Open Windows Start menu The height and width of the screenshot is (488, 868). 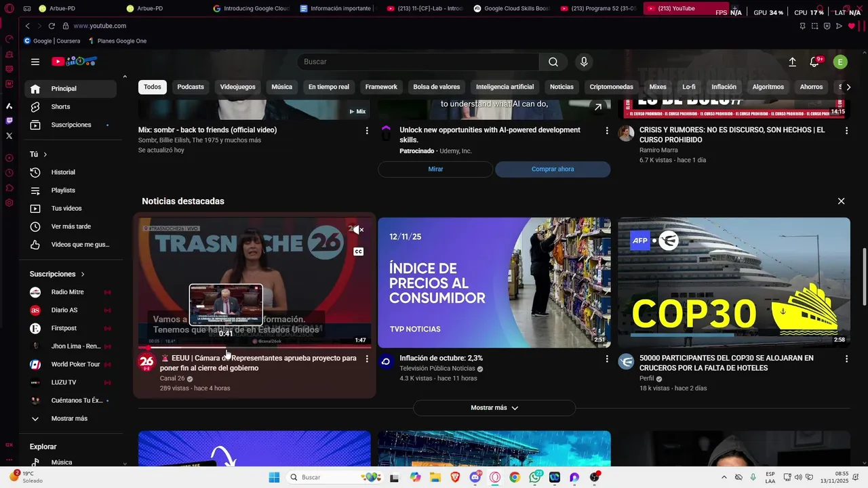(274, 477)
